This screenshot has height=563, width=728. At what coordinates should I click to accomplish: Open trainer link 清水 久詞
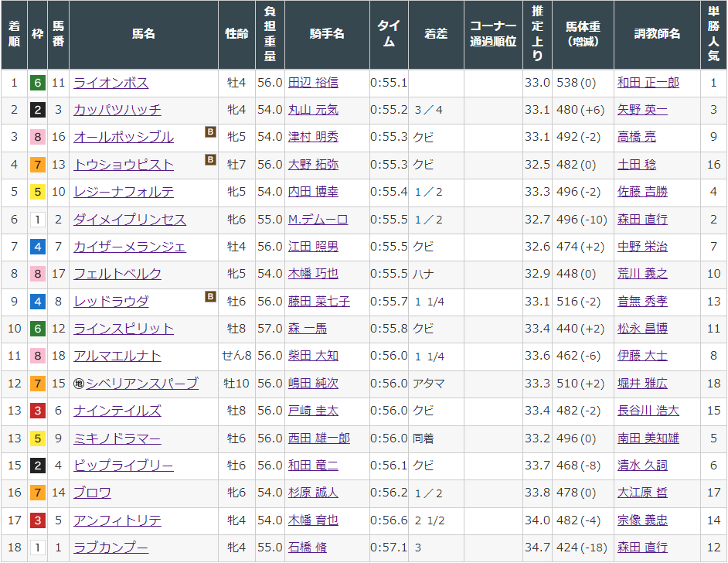[642, 466]
